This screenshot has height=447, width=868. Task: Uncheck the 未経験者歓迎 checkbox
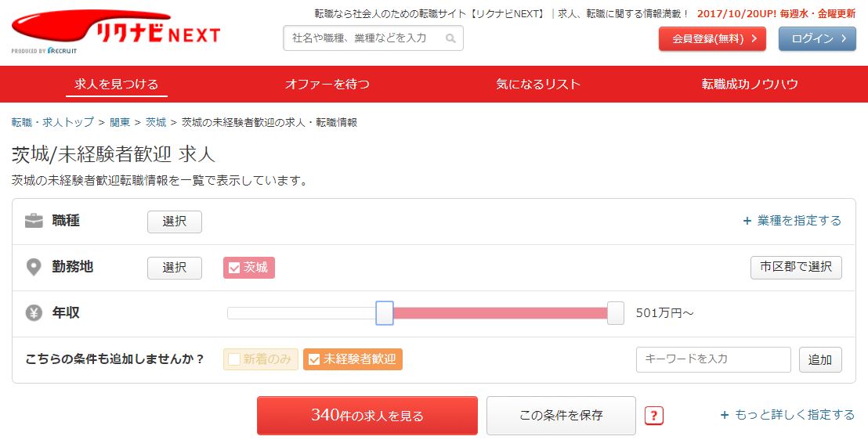pos(314,359)
